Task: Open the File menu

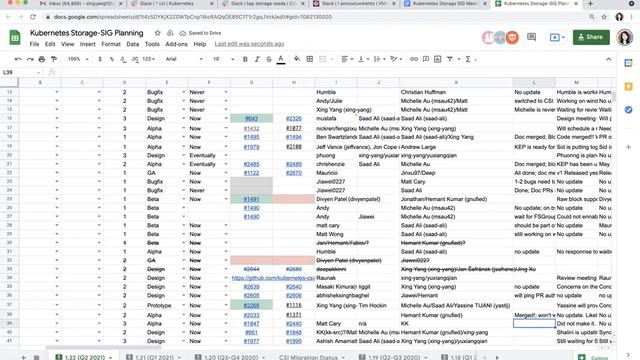Action: [34, 44]
